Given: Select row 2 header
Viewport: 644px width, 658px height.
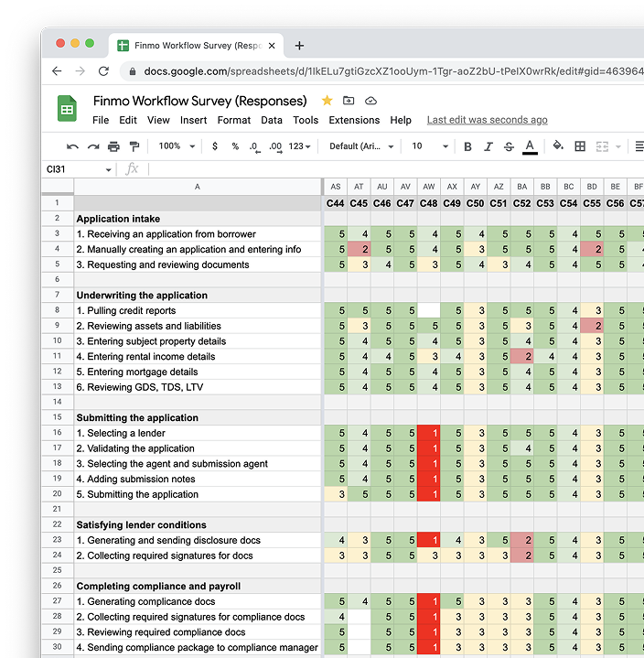Looking at the screenshot, I should coord(58,218).
